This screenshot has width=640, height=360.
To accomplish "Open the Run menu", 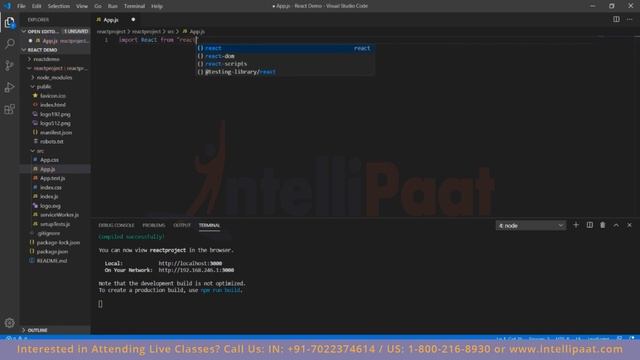I will (113, 6).
